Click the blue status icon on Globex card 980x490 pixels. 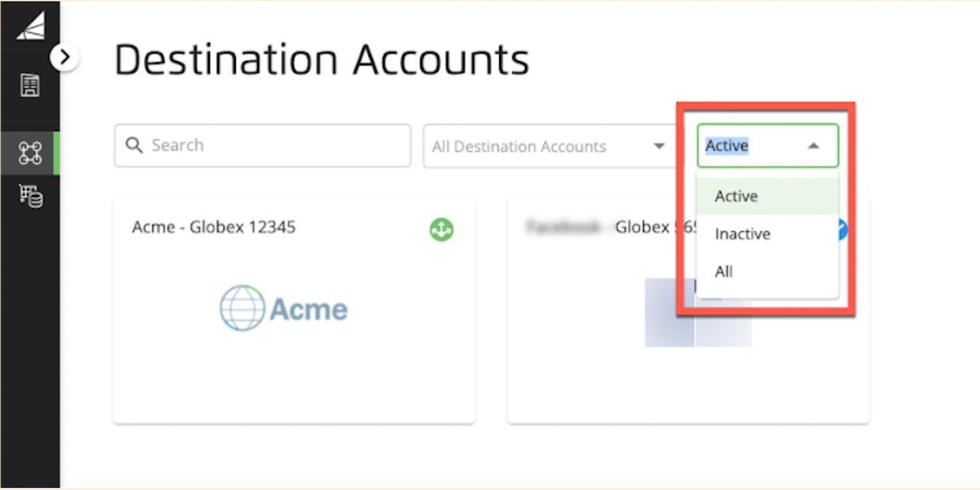coord(842,228)
